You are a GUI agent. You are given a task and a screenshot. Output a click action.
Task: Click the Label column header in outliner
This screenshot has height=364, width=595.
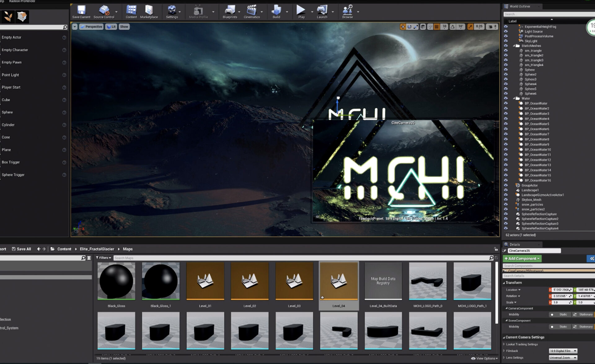click(x=513, y=21)
